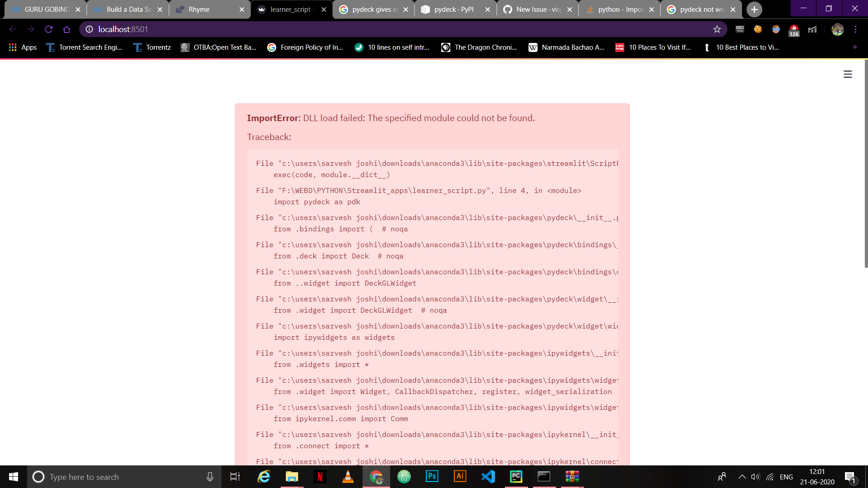The image size is (868, 488).
Task: Open the Chrome three-dot menu
Action: (x=855, y=29)
